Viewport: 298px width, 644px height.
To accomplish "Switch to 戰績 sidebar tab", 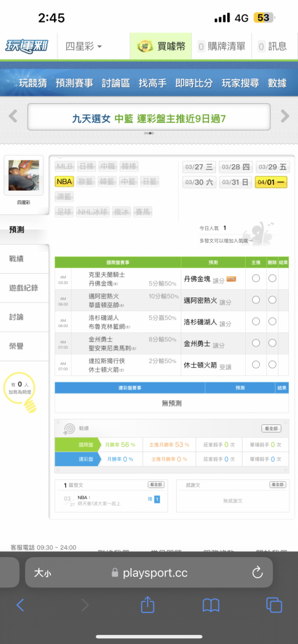I will 25,259.
